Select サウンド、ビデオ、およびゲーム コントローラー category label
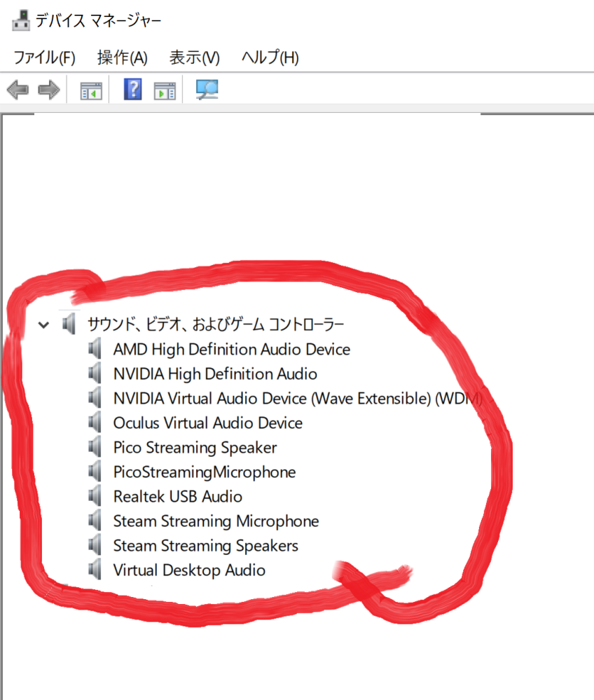Screen dimensions: 594x700 click(216, 324)
